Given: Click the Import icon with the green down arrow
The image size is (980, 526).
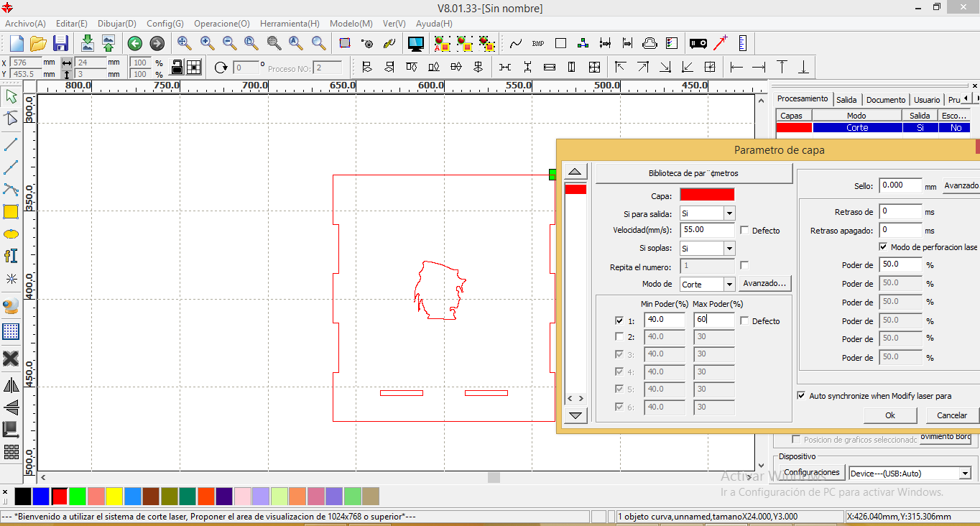Looking at the screenshot, I should 88,43.
